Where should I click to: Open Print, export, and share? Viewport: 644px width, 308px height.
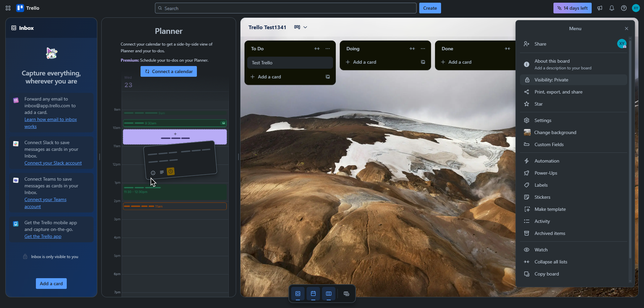coord(574,92)
